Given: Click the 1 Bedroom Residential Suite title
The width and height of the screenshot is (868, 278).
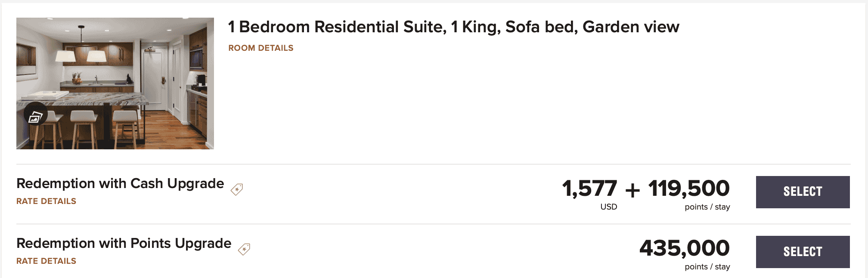Looking at the screenshot, I should pyautogui.click(x=453, y=27).
